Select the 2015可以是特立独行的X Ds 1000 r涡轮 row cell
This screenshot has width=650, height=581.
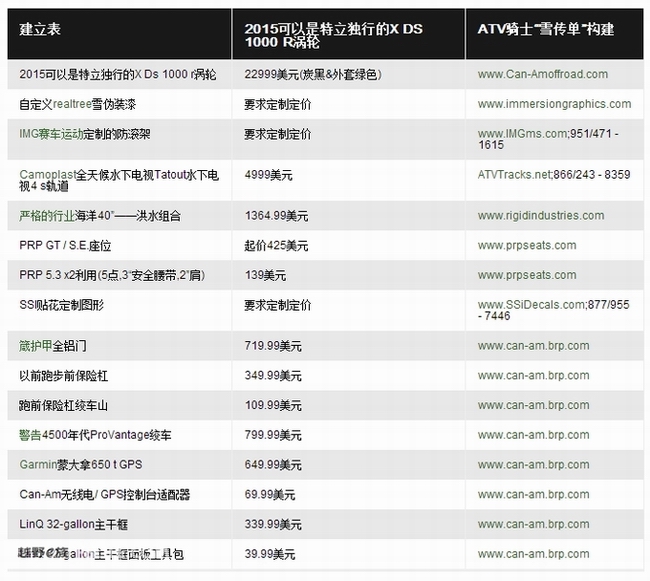(119, 75)
